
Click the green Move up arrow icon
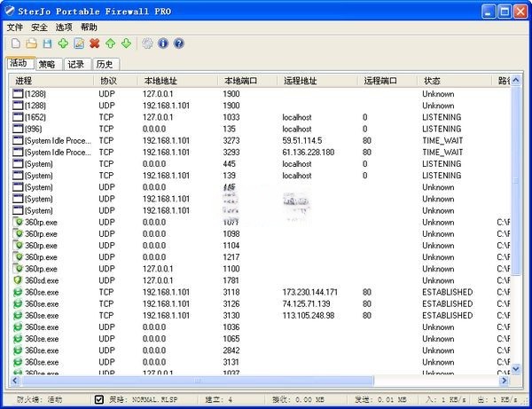pos(111,43)
